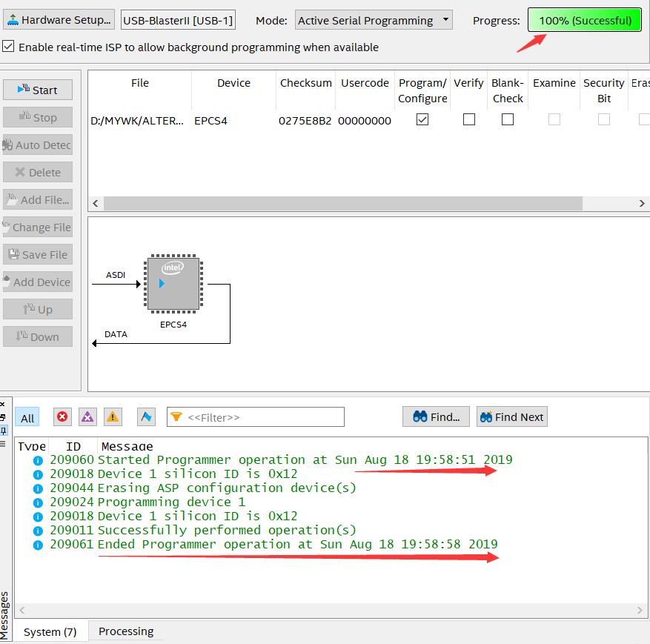This screenshot has height=644, width=650.
Task: Click the Find button in Messages
Action: [x=436, y=416]
